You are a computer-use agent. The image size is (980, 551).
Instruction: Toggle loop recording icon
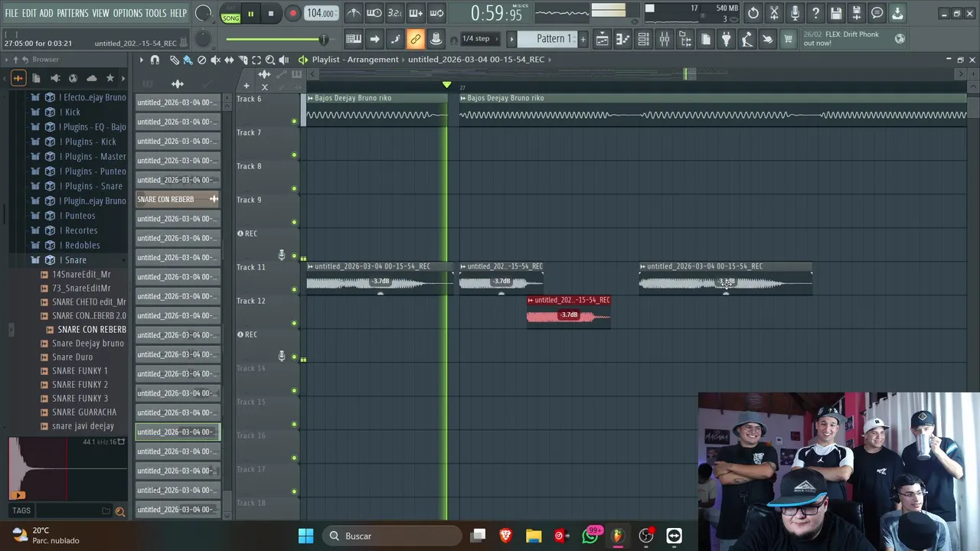(x=436, y=13)
